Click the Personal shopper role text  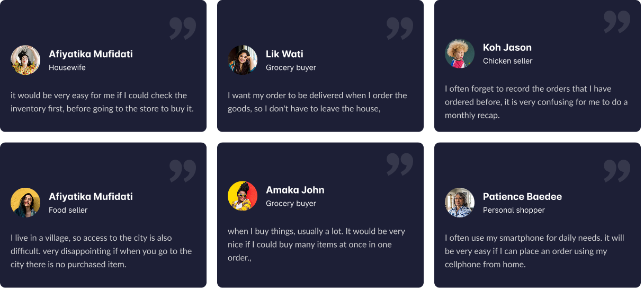(514, 210)
